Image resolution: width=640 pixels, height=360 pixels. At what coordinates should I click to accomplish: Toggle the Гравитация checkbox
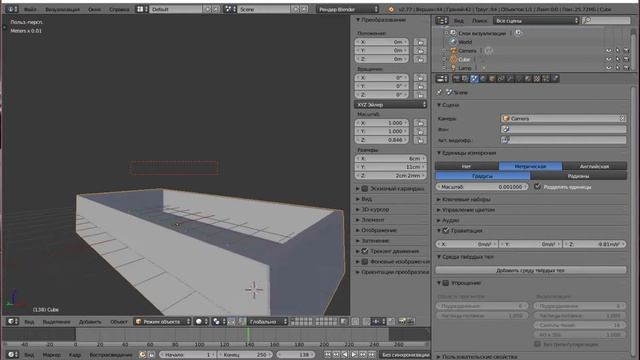point(446,231)
